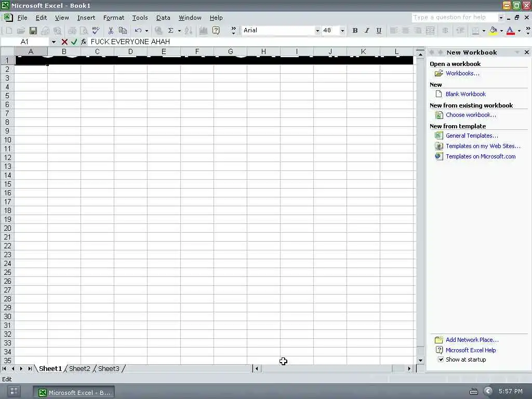Click the Align Right icon

pos(418,31)
